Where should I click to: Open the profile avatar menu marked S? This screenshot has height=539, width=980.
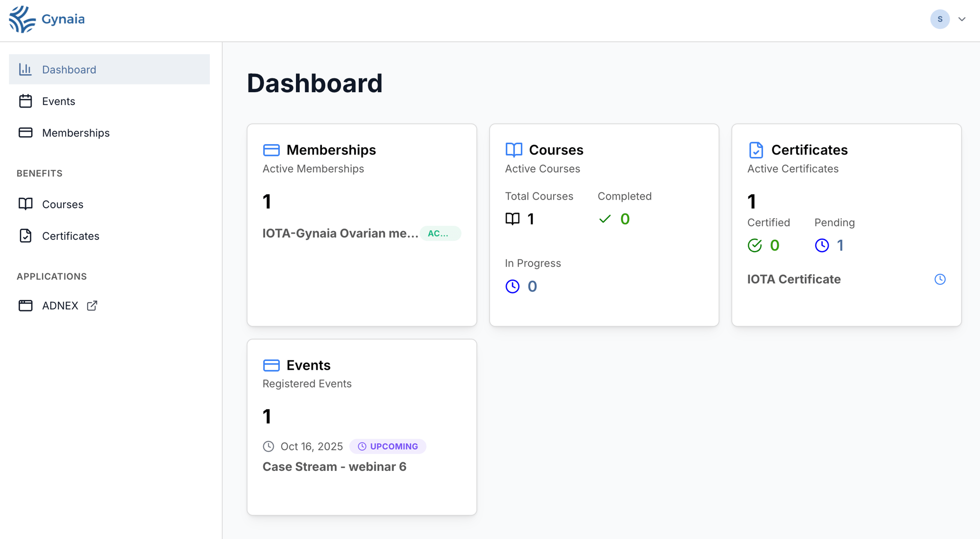coord(939,19)
